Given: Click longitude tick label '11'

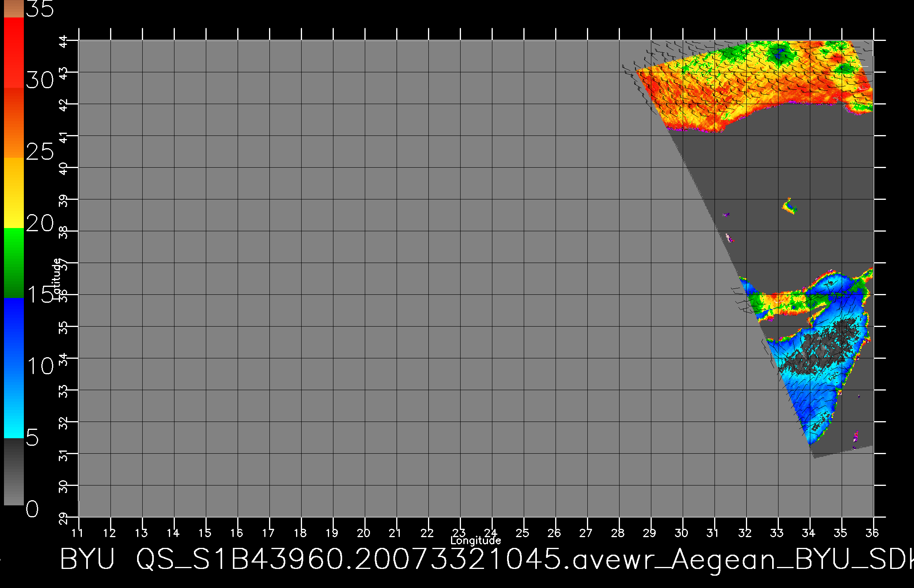Looking at the screenshot, I should 78,533.
